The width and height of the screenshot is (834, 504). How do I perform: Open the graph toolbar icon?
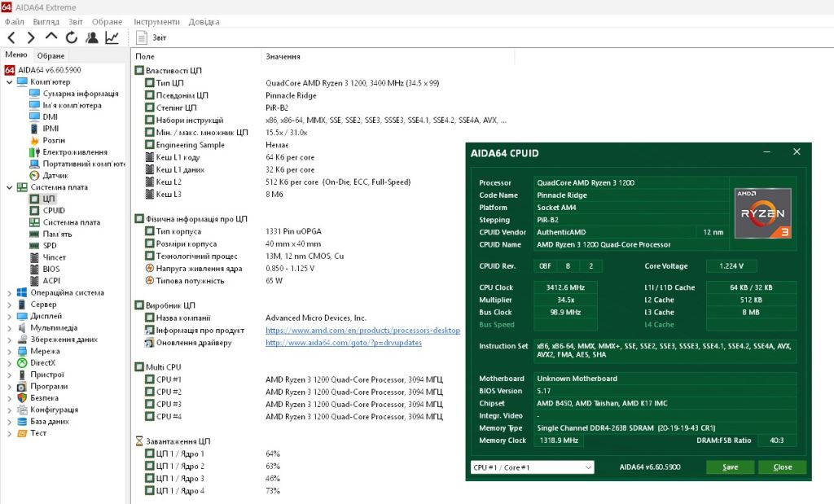[x=112, y=37]
